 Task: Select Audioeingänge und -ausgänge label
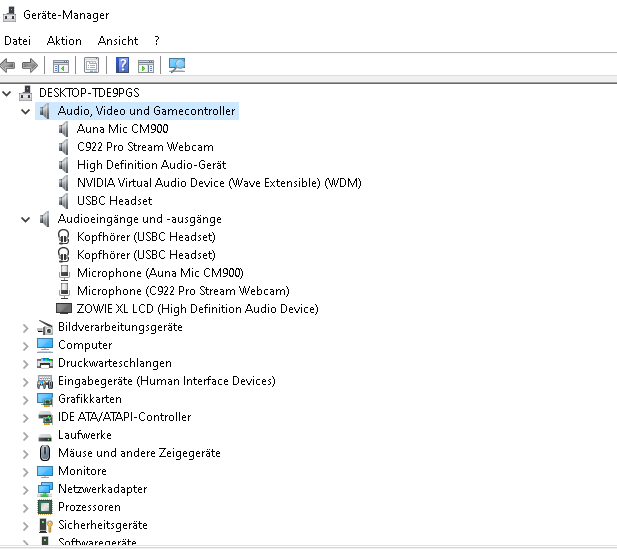[140, 219]
